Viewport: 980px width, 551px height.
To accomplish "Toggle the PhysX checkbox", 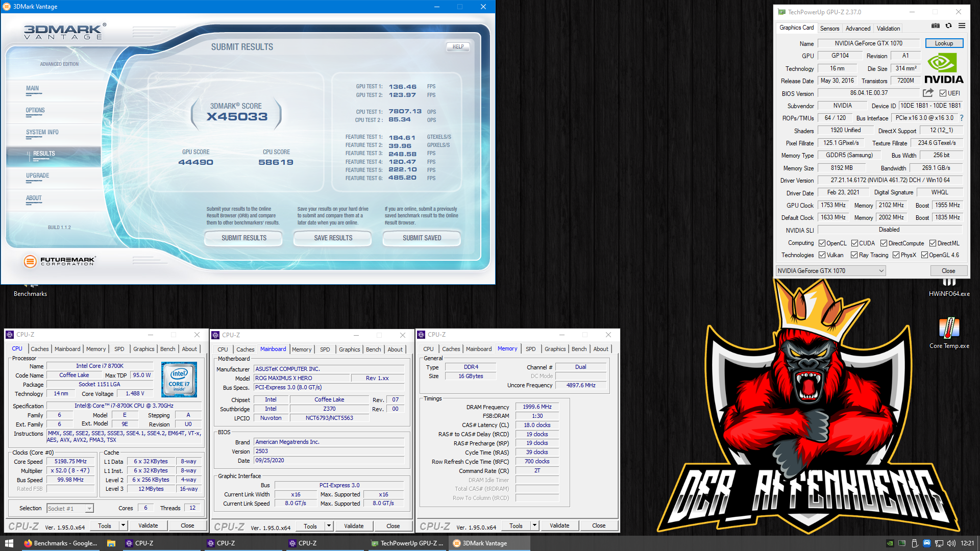I will click(x=896, y=255).
